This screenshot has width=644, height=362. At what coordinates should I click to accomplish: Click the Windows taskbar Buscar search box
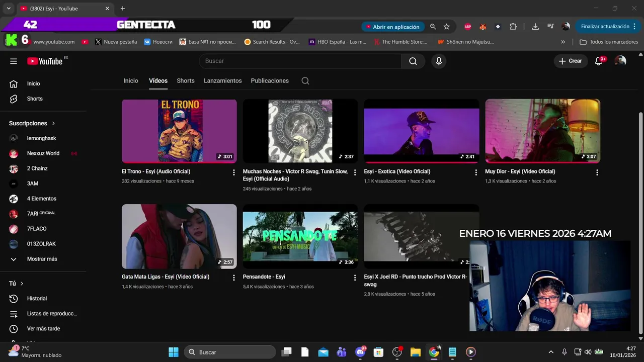point(229,352)
